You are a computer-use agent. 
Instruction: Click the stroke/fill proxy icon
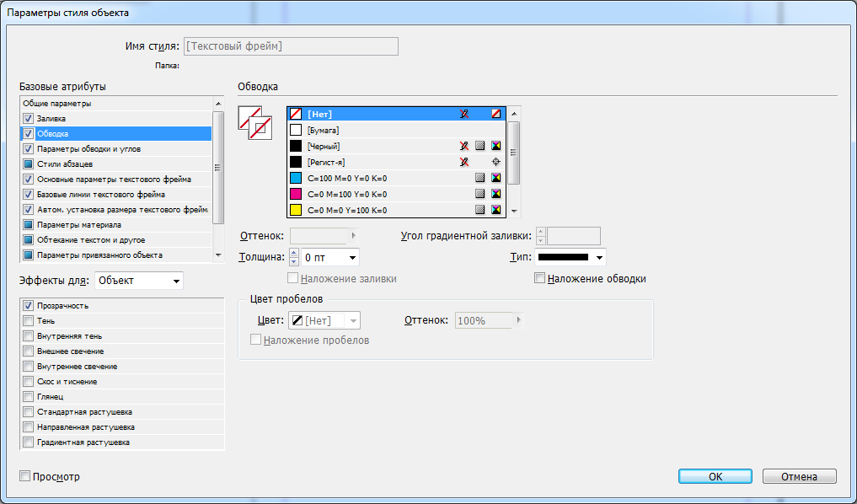pyautogui.click(x=255, y=123)
